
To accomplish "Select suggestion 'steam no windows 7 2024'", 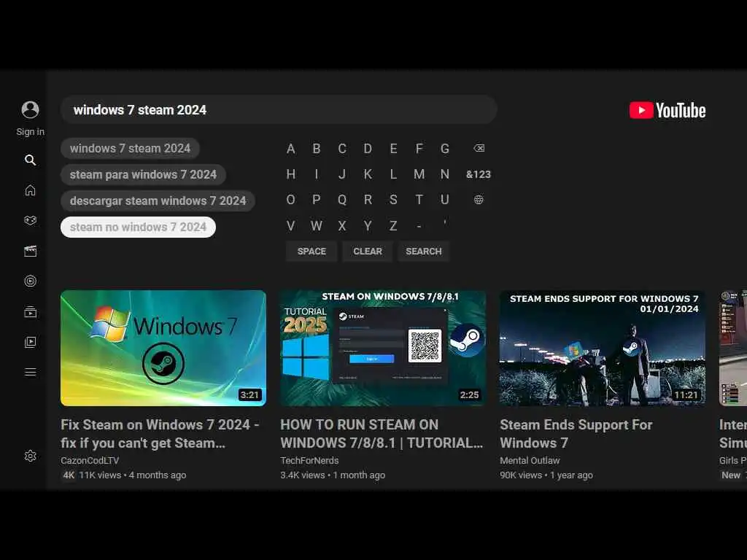I will [x=138, y=227].
